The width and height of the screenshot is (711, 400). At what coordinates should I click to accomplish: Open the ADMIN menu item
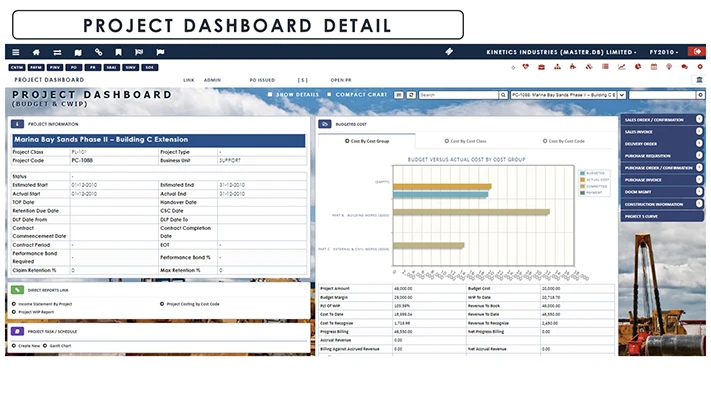coord(212,79)
